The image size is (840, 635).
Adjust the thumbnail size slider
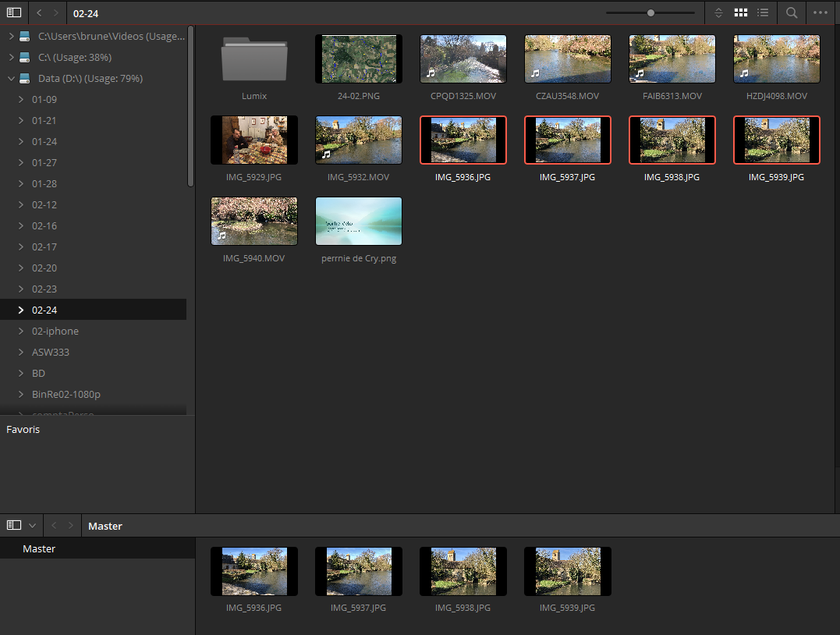[x=650, y=13]
